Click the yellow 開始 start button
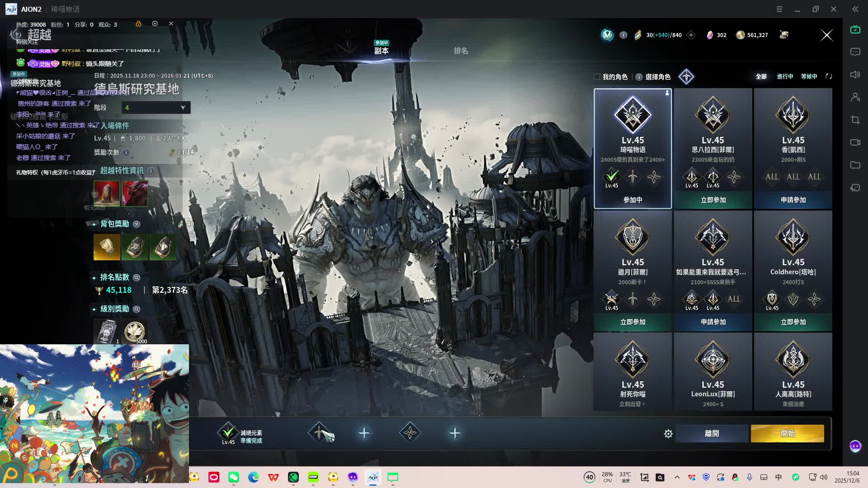The height and width of the screenshot is (488, 868). tap(787, 433)
